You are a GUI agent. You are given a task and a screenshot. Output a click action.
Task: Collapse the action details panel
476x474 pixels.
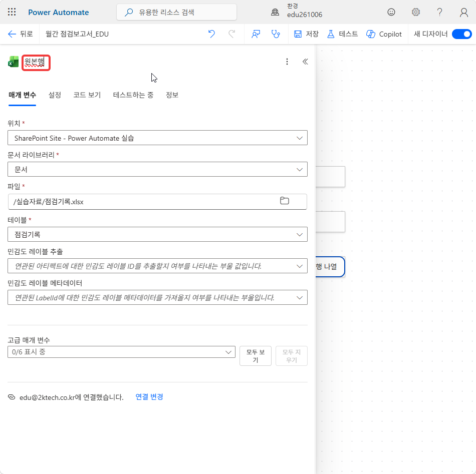(x=305, y=62)
